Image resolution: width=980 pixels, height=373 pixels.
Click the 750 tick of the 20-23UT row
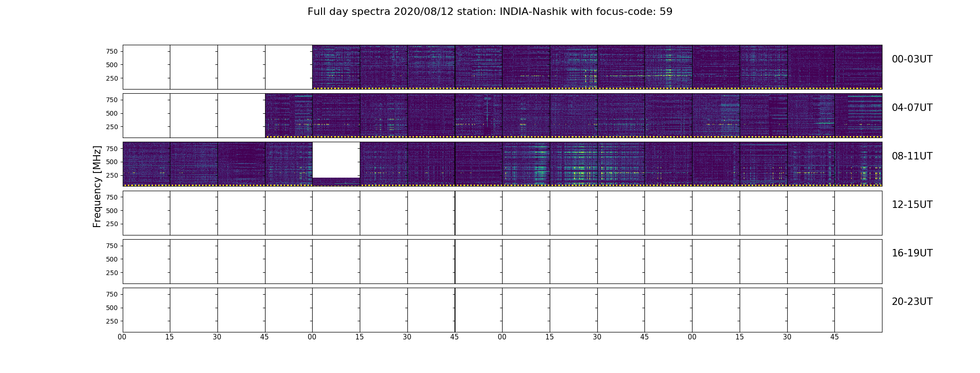point(112,294)
